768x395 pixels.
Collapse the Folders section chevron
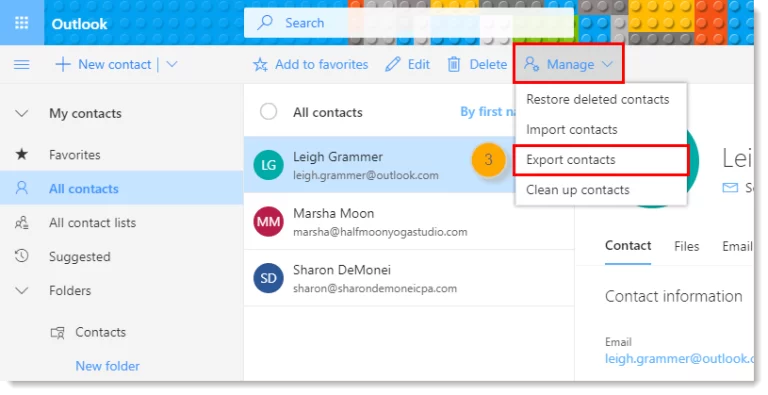[x=22, y=291]
